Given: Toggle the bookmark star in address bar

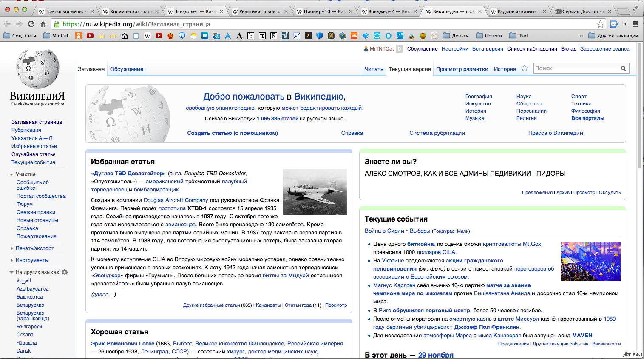Looking at the screenshot, I should (600, 24).
